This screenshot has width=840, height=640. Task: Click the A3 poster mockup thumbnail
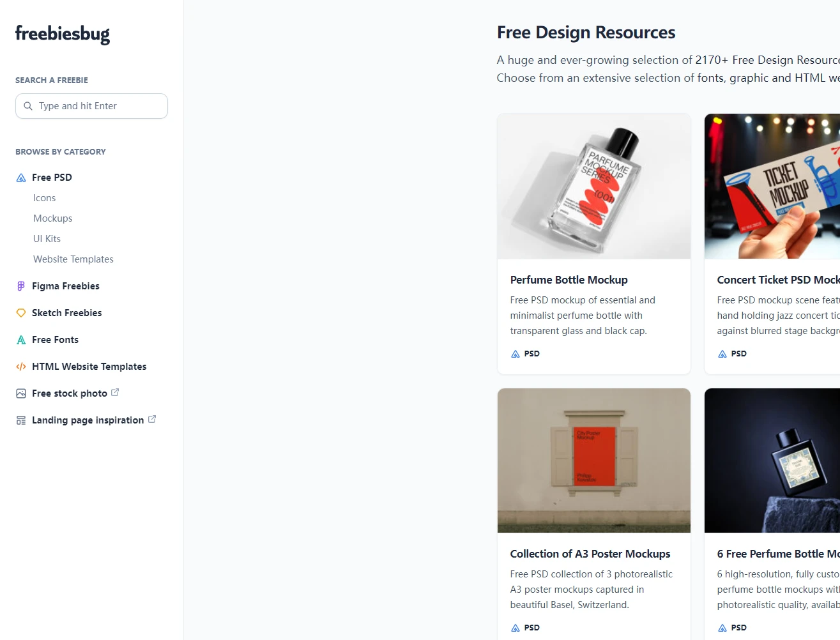[593, 461]
